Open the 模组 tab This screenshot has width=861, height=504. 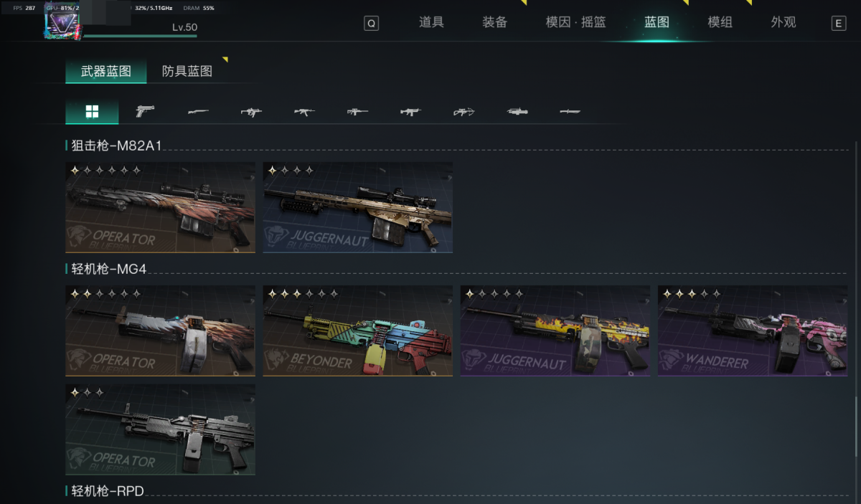tap(720, 22)
